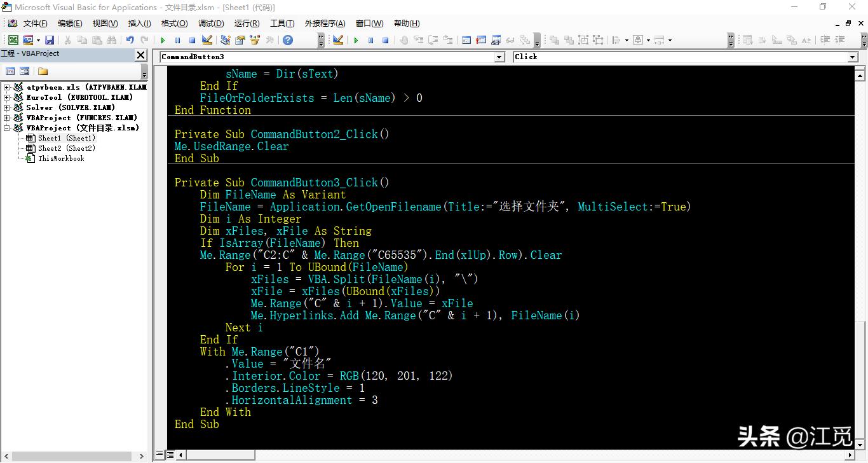Expand the Solver (SOLVER.XLAM) project node
This screenshot has width=868, height=463.
tap(7, 107)
